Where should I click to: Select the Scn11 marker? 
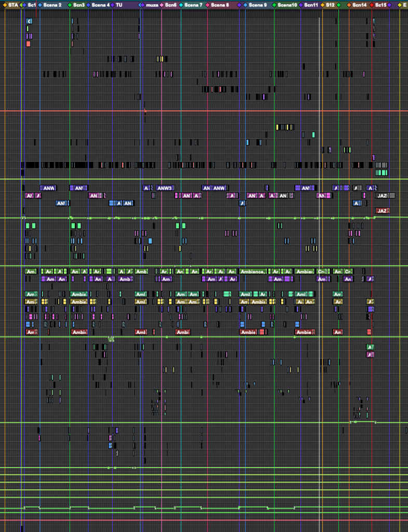coord(311,5)
